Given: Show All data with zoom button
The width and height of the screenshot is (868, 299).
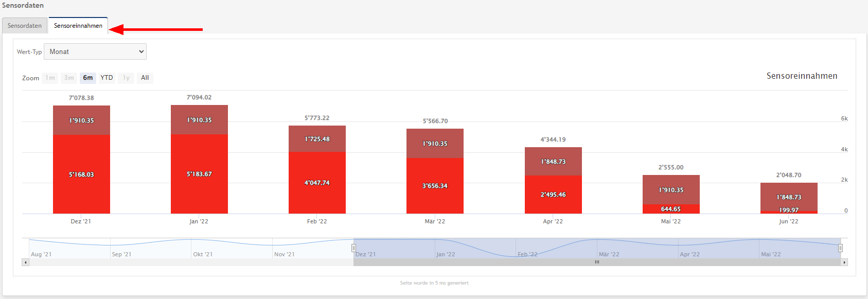Looking at the screenshot, I should click(x=145, y=78).
